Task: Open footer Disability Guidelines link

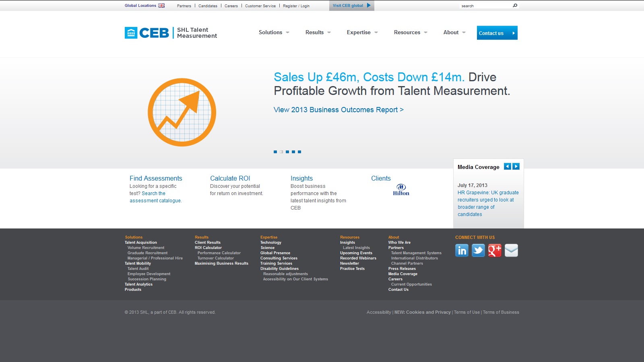Action: pos(279,269)
